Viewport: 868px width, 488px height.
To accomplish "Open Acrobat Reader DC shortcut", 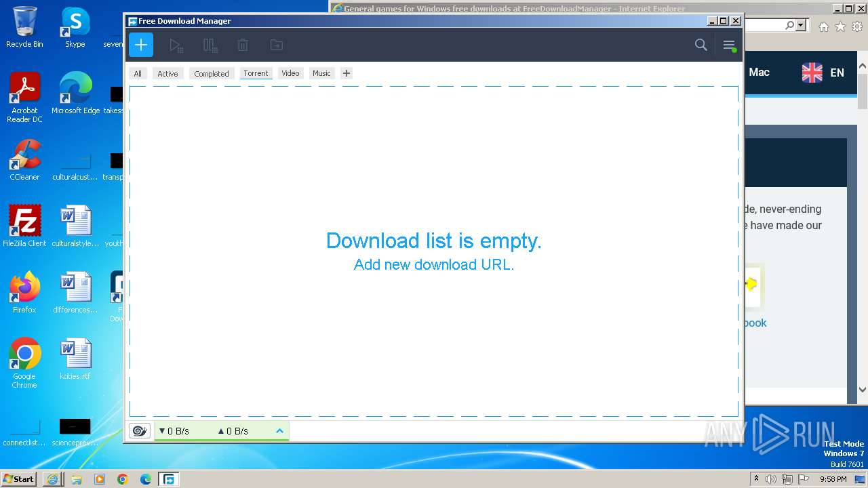I will tap(24, 98).
